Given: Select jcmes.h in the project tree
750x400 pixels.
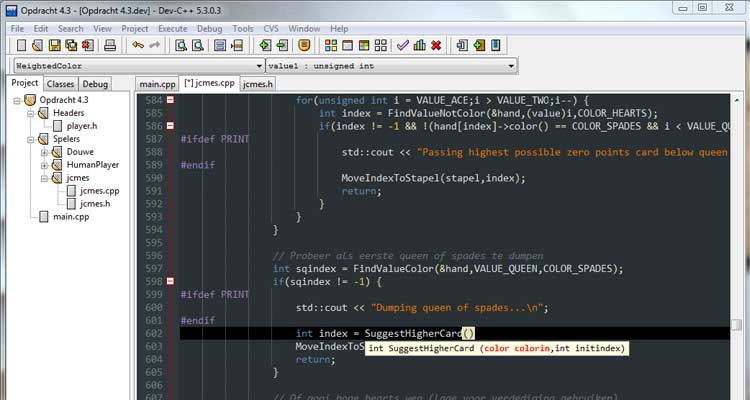Looking at the screenshot, I should coord(95,203).
